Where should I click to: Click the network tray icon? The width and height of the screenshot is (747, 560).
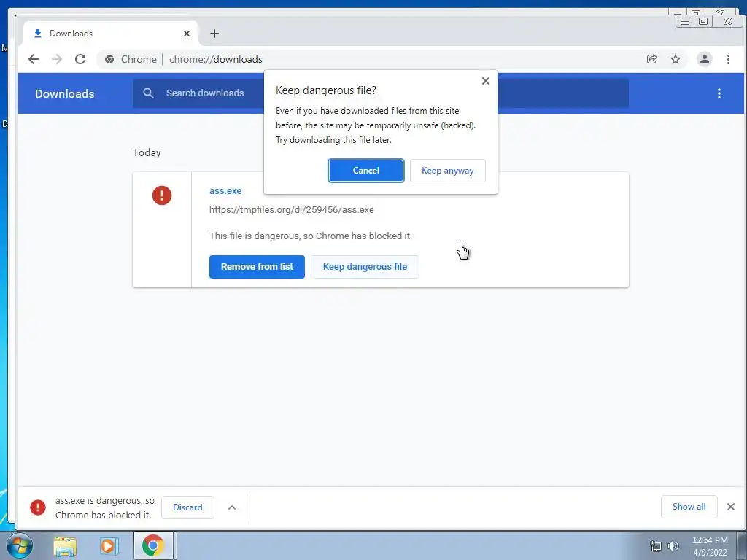point(656,546)
